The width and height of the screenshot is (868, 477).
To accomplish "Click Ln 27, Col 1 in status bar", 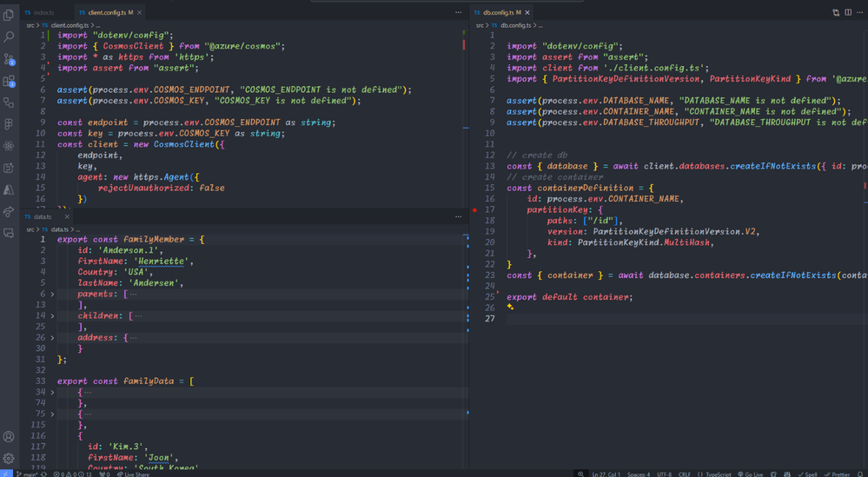I will (x=606, y=474).
